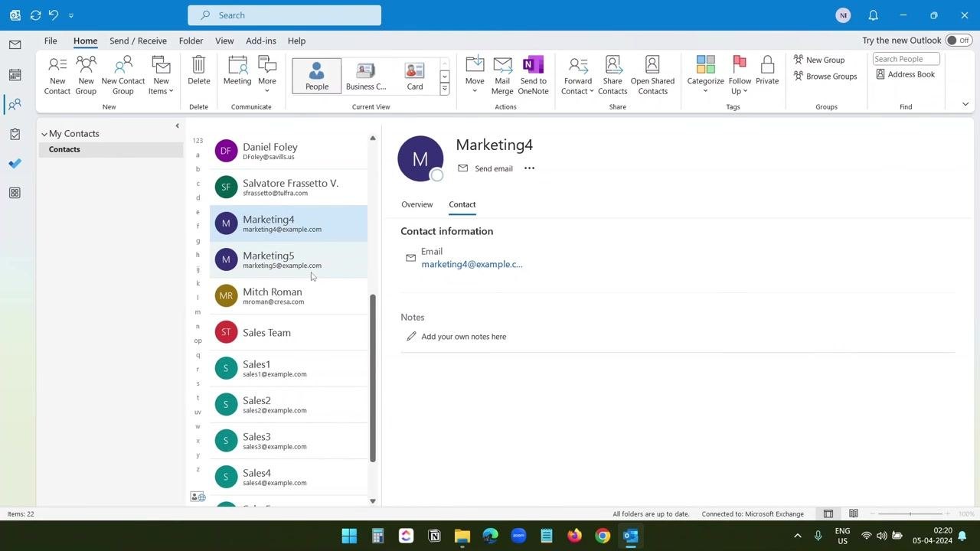This screenshot has height=551, width=980.
Task: Expand the Current View gallery
Action: tap(444, 90)
